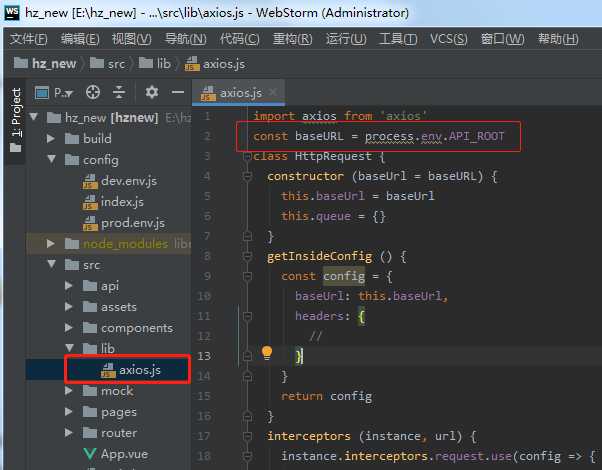This screenshot has width=602, height=470.
Task: Click the node_modules folder icon
Action: click(x=72, y=243)
